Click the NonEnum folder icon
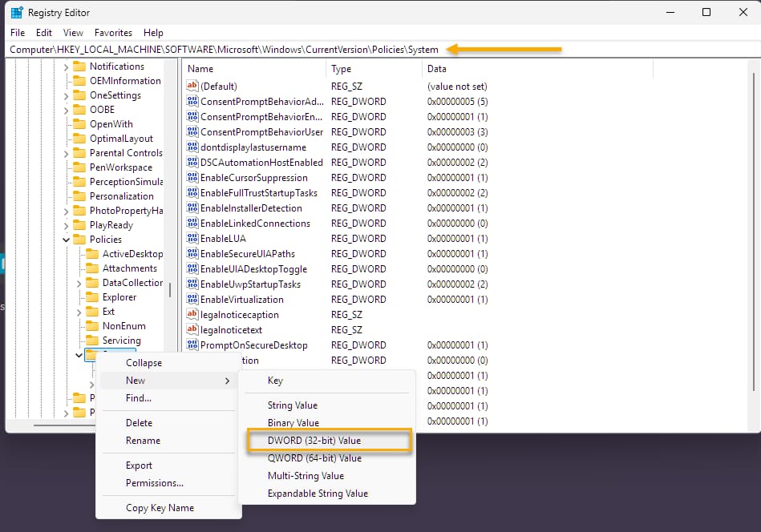Screen dimensions: 761x532 [x=91, y=326]
